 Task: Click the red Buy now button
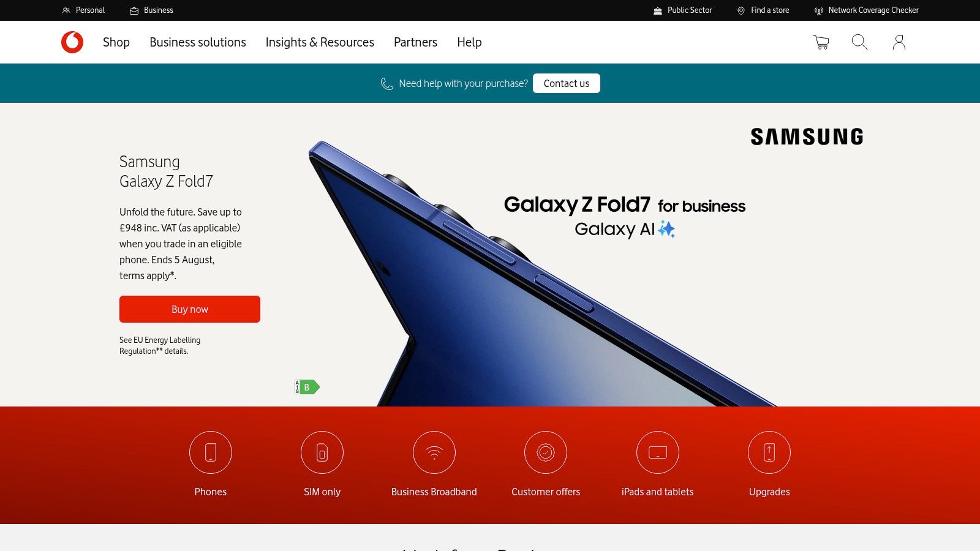tap(190, 309)
